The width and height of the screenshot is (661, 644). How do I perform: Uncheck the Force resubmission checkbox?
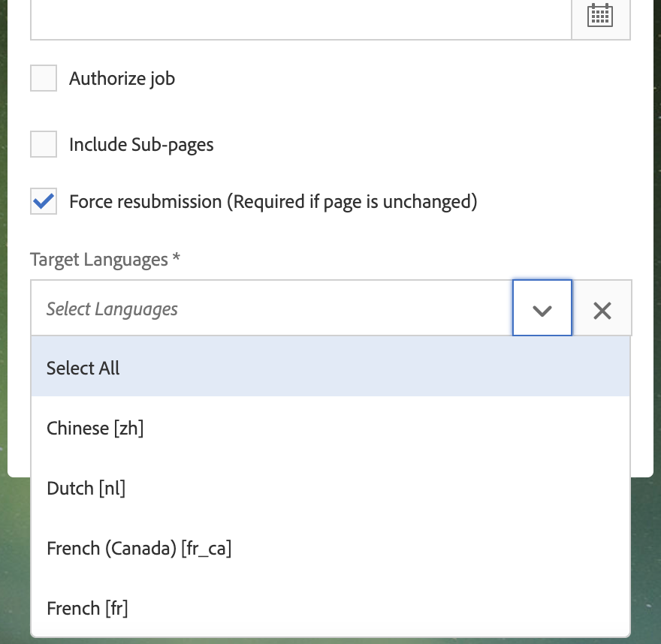pos(44,201)
